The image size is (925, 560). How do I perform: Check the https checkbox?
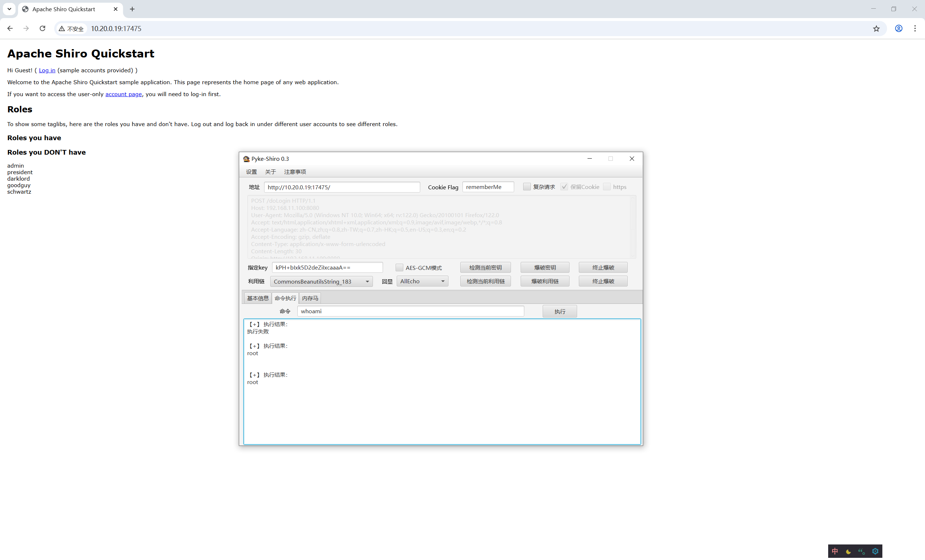click(x=607, y=187)
